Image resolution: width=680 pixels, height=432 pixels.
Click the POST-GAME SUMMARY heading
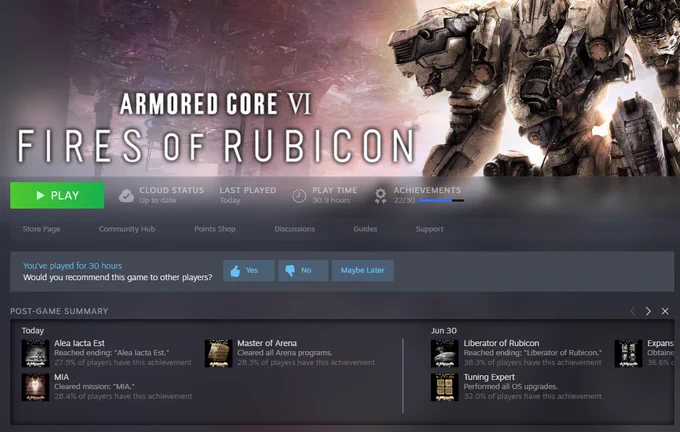[59, 311]
